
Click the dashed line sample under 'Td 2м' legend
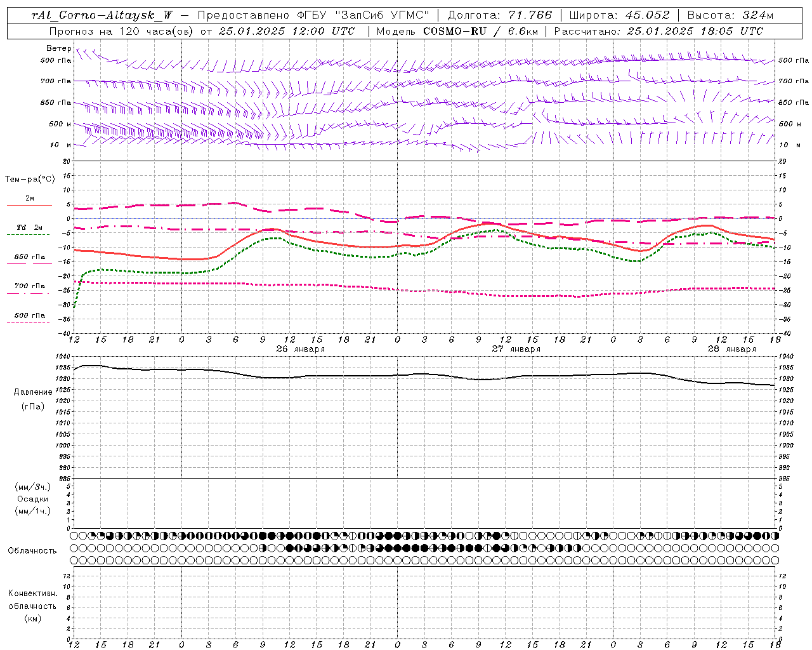(x=28, y=235)
